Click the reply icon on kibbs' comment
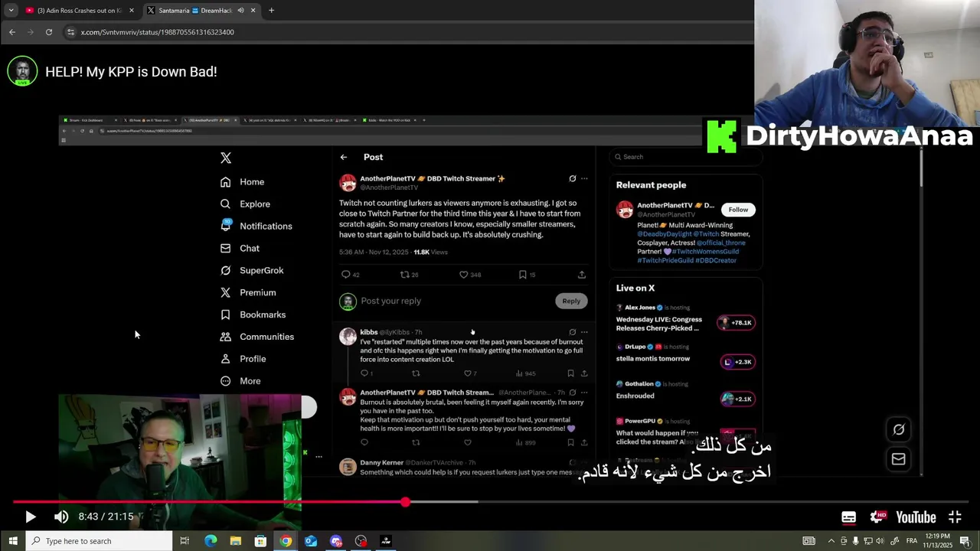980x551 pixels. tap(364, 373)
